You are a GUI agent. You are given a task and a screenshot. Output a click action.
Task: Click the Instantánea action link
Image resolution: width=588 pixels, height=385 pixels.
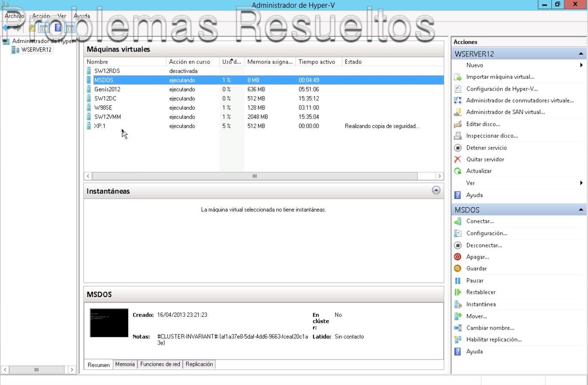(481, 304)
